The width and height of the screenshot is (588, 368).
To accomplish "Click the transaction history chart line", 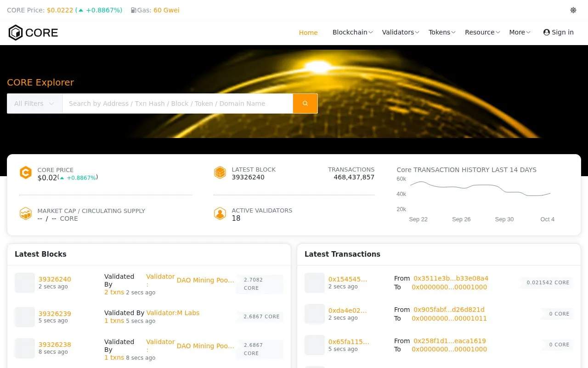I will 480,189.
